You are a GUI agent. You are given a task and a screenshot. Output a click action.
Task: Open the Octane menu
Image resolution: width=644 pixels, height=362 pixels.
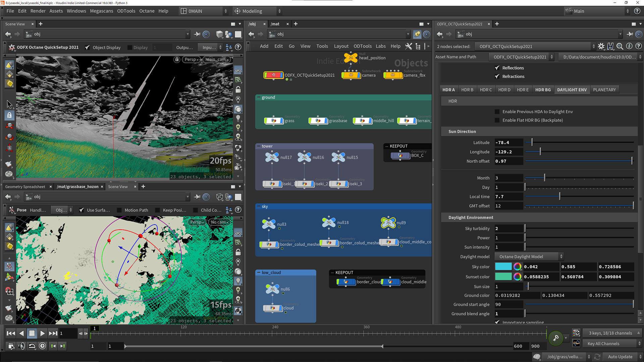[147, 11]
